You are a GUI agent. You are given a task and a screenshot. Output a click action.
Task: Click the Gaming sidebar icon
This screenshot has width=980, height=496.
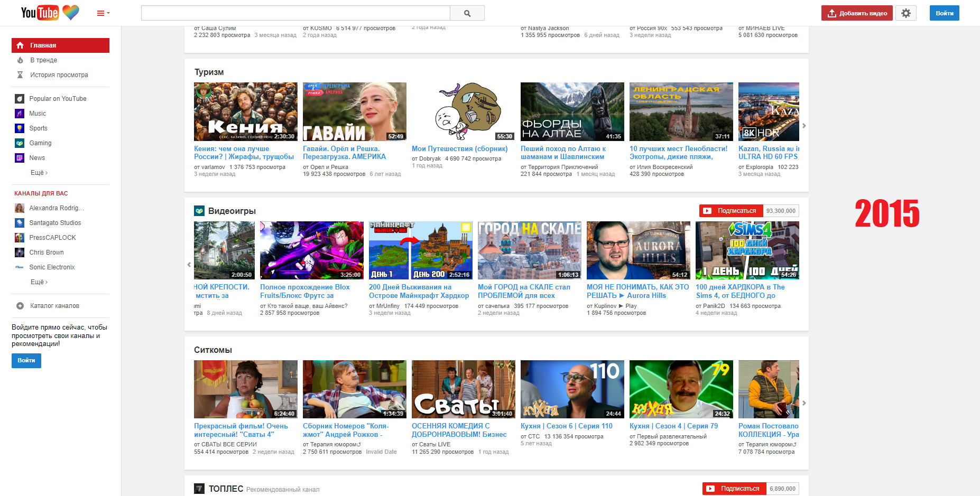click(x=20, y=143)
